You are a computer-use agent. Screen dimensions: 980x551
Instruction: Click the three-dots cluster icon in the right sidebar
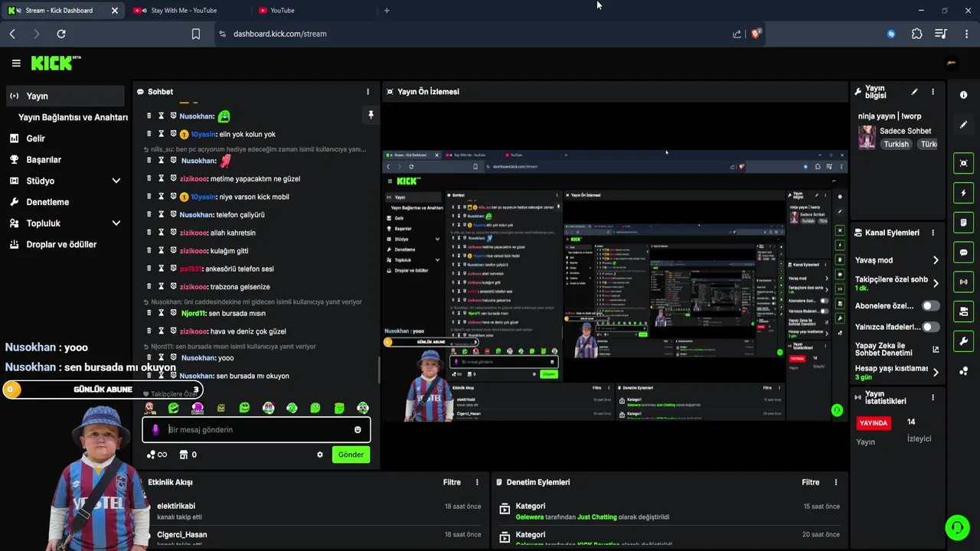(963, 371)
